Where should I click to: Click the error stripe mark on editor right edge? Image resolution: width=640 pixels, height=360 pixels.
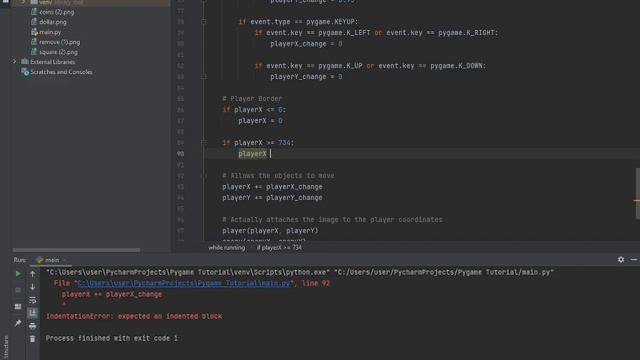pos(636,200)
